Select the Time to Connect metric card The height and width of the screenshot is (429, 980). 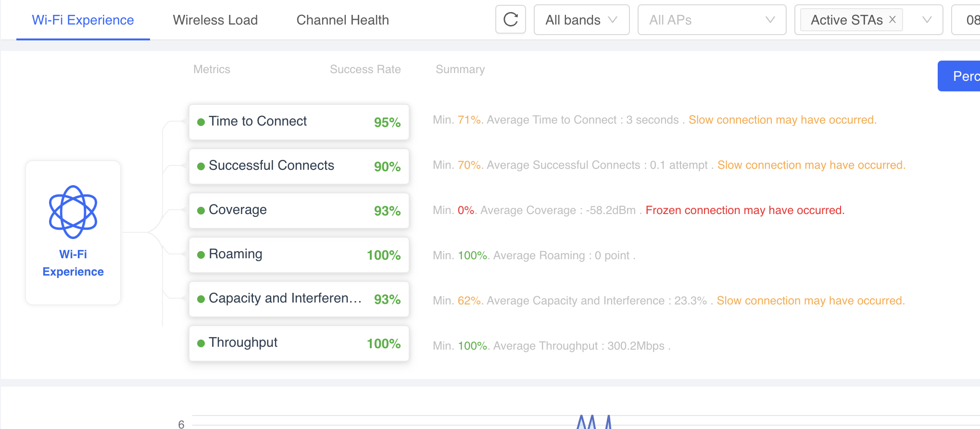pos(299,122)
